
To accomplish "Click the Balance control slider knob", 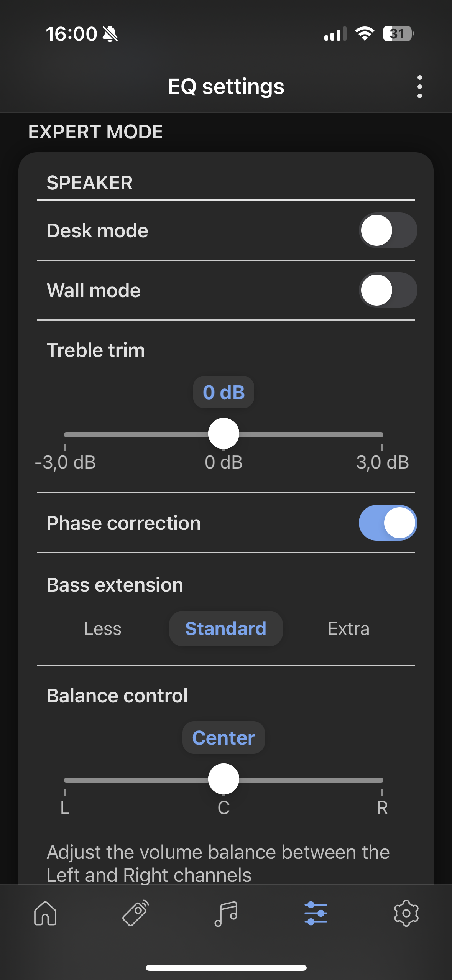I will (224, 779).
